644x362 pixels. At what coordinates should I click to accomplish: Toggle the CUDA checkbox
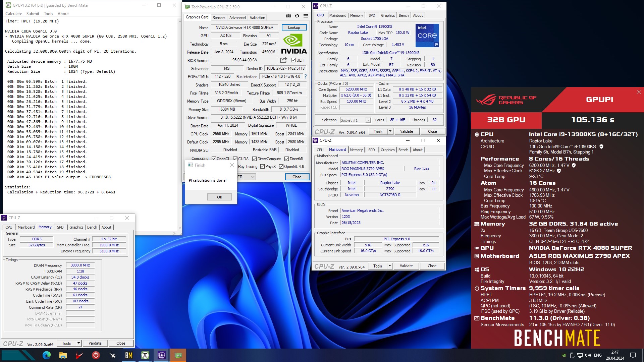coord(235,159)
